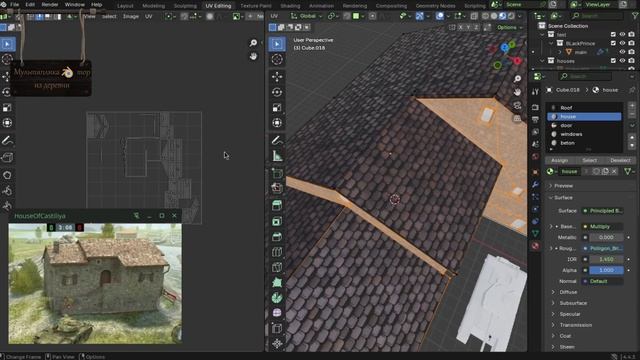Viewport: 640px width, 360px height.
Task: Select the Knife tool
Action: [x=277, y=267]
